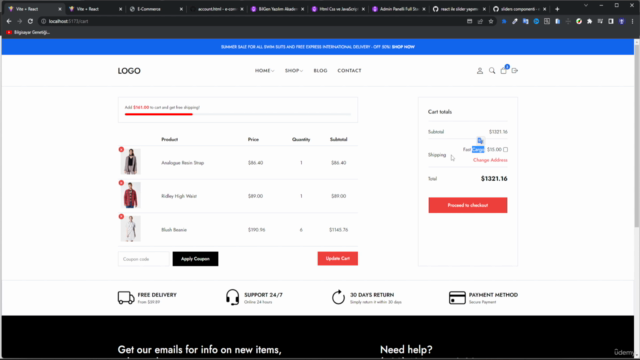The height and width of the screenshot is (360, 640).
Task: Click the logout icon in site header
Action: click(515, 71)
